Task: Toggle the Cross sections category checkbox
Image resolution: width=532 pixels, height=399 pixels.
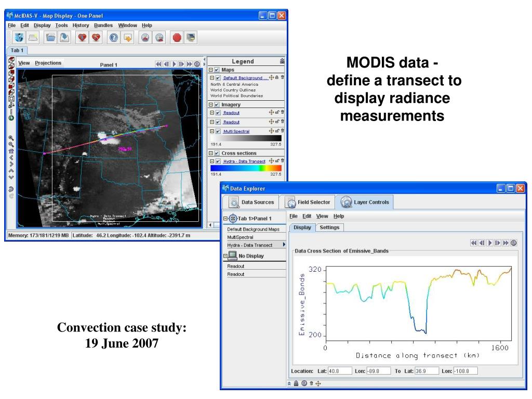Action: pyautogui.click(x=217, y=153)
